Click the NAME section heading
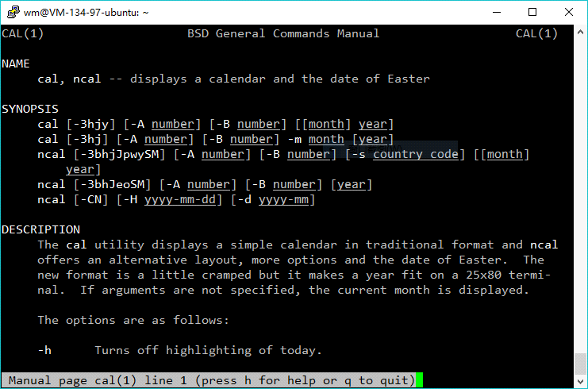The width and height of the screenshot is (588, 389). (x=16, y=63)
